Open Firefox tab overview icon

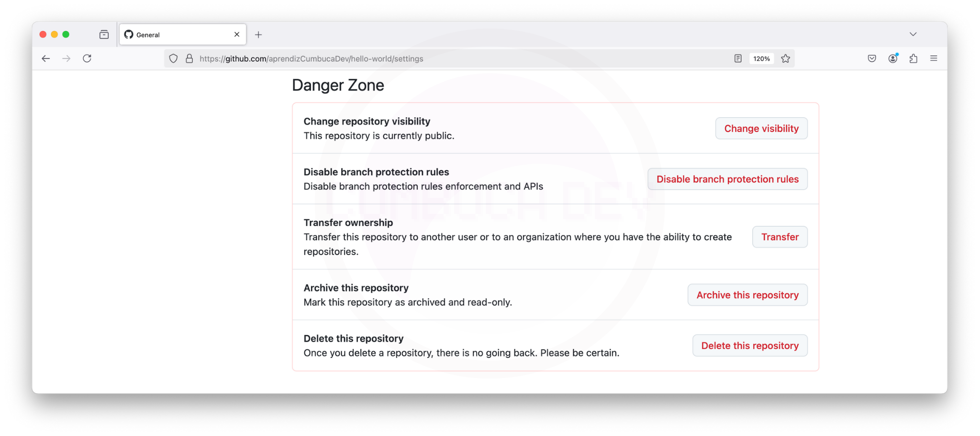pos(104,34)
